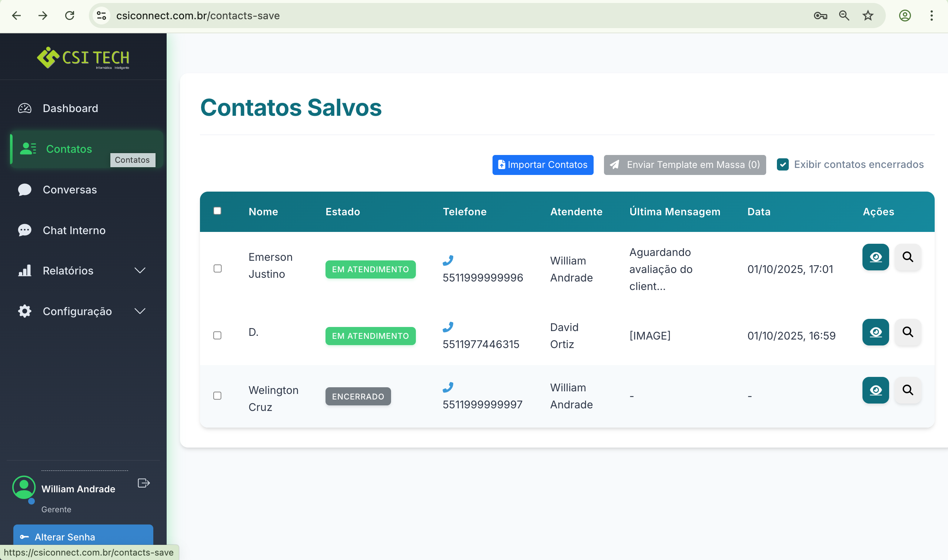Open the browser options three-dot menu
The image size is (948, 560).
point(931,16)
